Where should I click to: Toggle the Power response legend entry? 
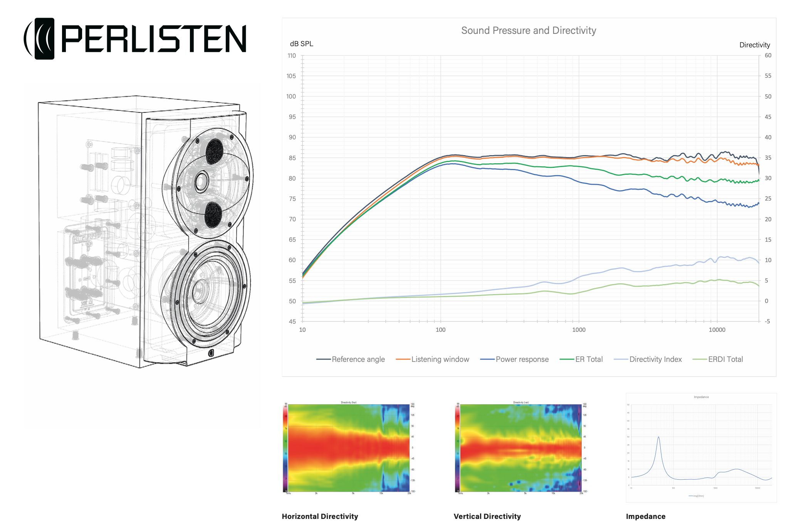(522, 359)
